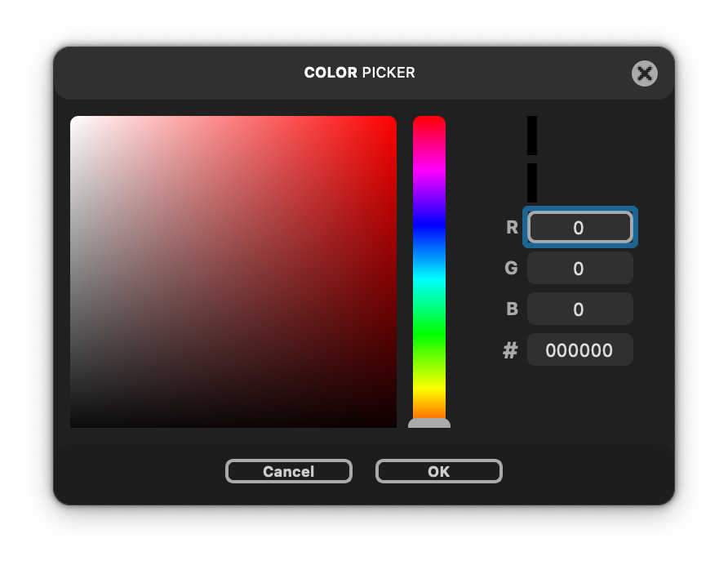Confirm the color with OK
Screen dimensions: 728x565
(x=439, y=471)
